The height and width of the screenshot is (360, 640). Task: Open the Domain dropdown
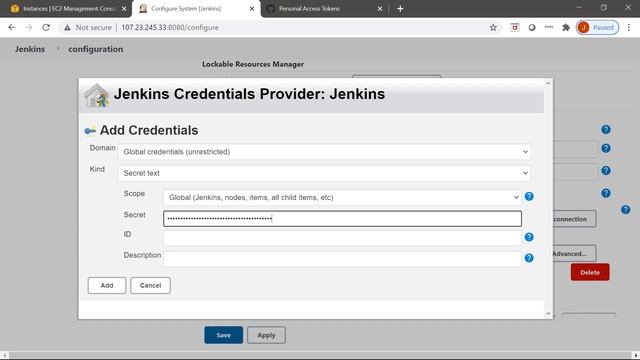[324, 152]
